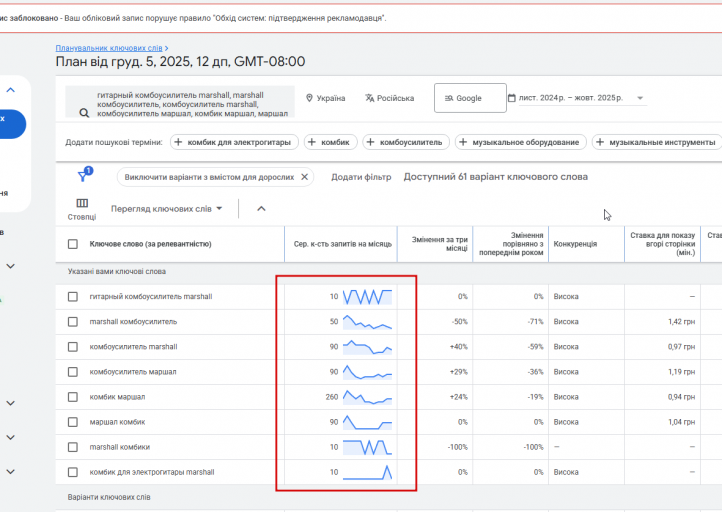This screenshot has width=722, height=512.
Task: Add the term комбик для электрогитары
Action: [234, 142]
